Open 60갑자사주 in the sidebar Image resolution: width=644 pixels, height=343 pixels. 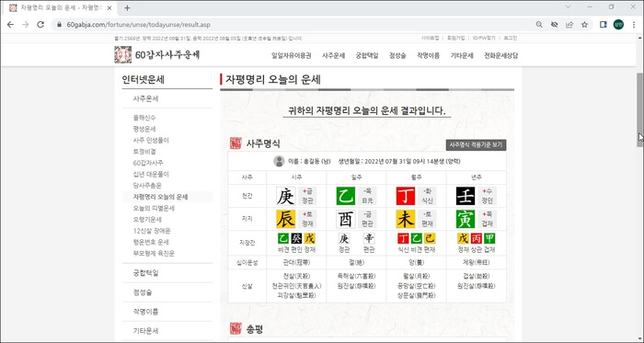pos(148,163)
